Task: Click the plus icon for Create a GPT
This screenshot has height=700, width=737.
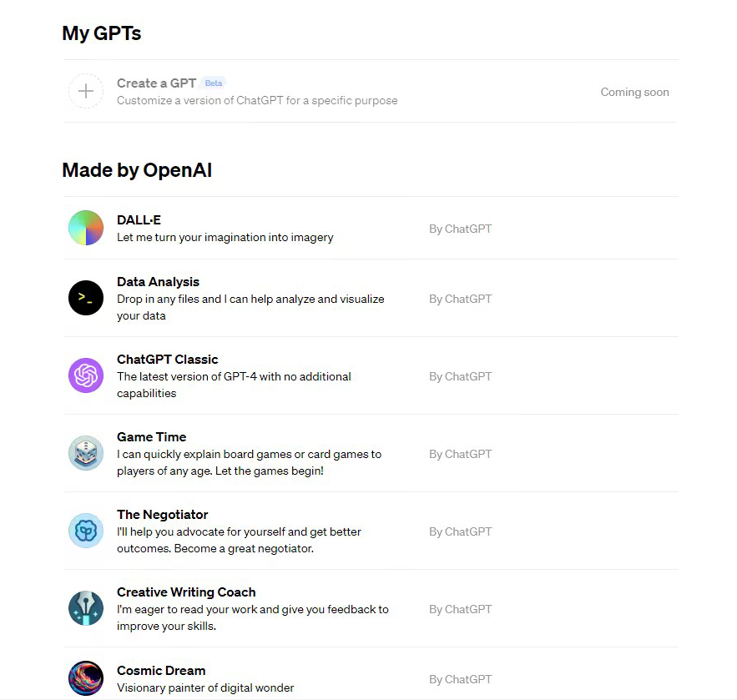Action: tap(86, 91)
